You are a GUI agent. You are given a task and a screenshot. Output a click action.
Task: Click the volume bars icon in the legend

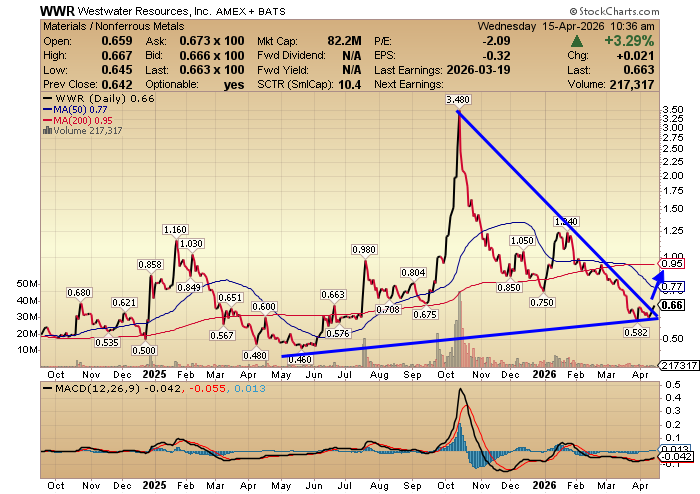[47, 131]
